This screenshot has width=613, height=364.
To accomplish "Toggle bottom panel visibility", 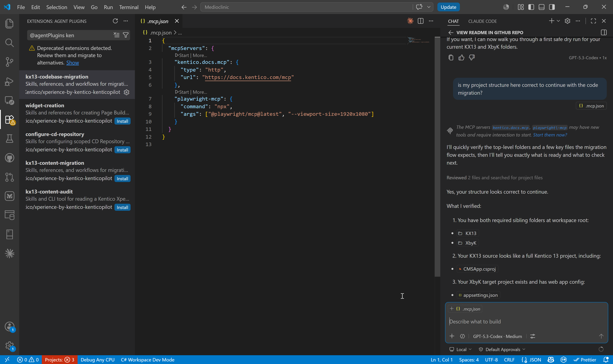I will [x=541, y=7].
